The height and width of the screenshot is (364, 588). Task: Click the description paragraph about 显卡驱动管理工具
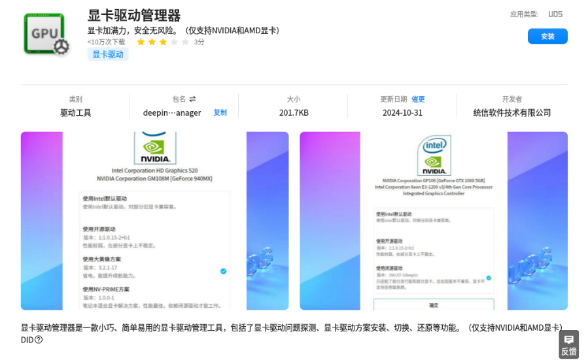[292, 328]
